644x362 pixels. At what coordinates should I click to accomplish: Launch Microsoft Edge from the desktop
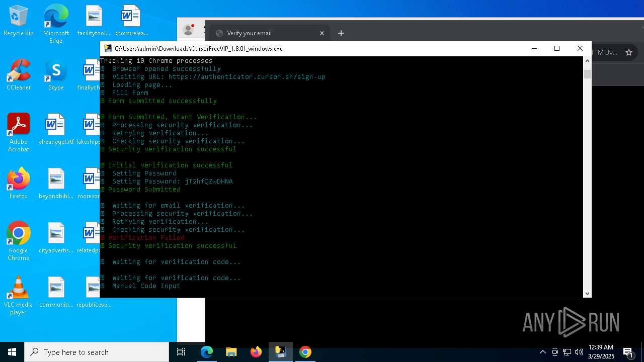[x=56, y=24]
